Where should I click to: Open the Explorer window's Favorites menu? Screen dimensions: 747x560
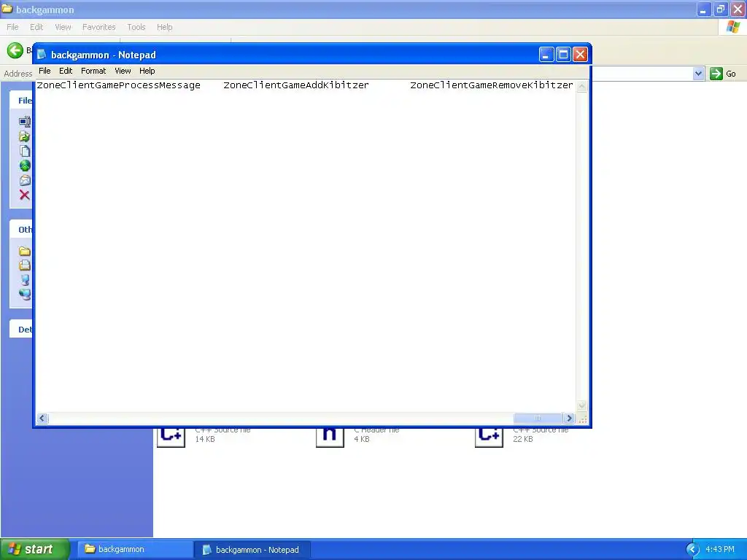pyautogui.click(x=99, y=27)
